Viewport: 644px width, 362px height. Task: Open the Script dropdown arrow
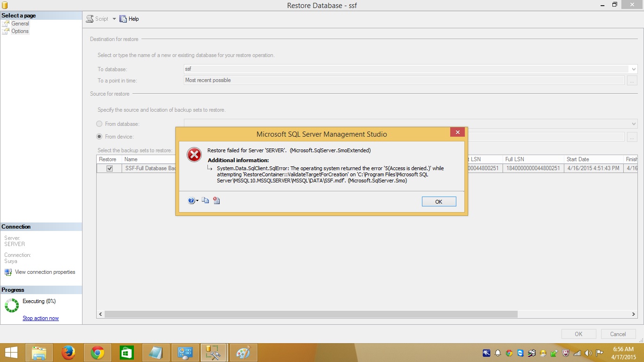coord(114,19)
